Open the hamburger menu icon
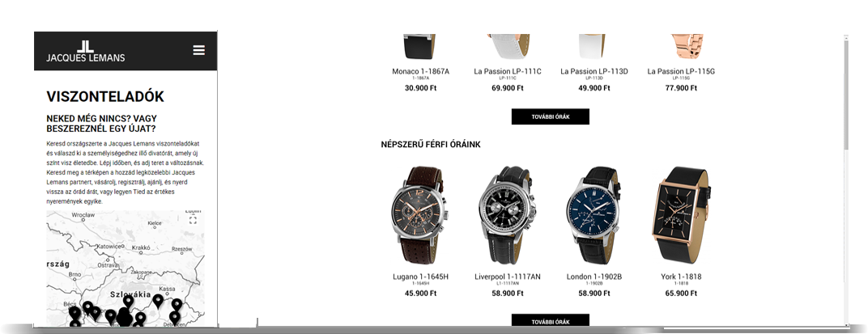 pos(198,50)
